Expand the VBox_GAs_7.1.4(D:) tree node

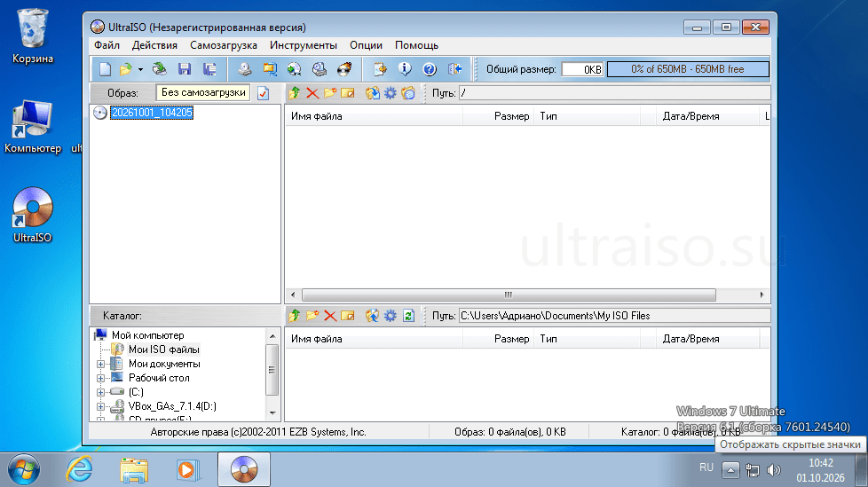101,407
